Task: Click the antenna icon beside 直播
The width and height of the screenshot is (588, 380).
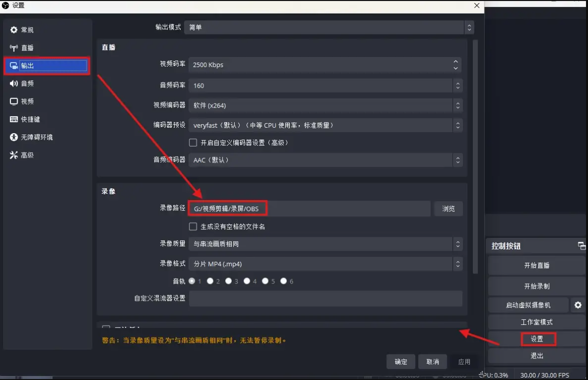Action: (x=14, y=48)
